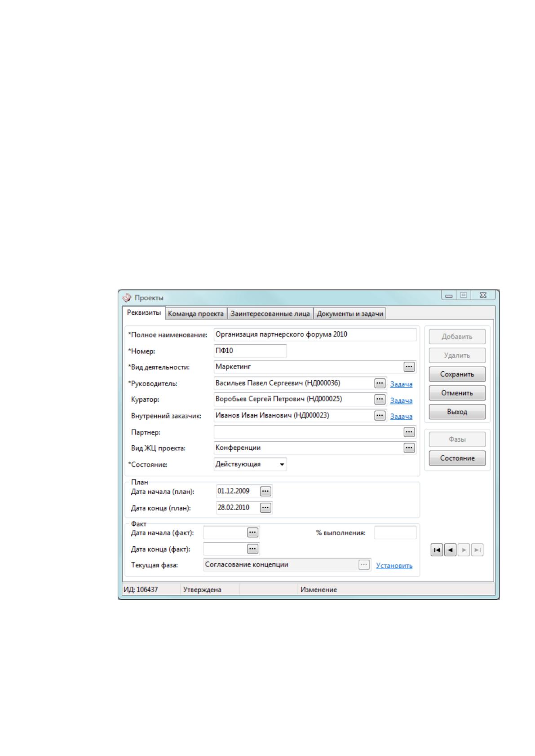Expand the Состояние dropdown showing Действующая
The height and width of the screenshot is (756, 535).
[x=282, y=464]
